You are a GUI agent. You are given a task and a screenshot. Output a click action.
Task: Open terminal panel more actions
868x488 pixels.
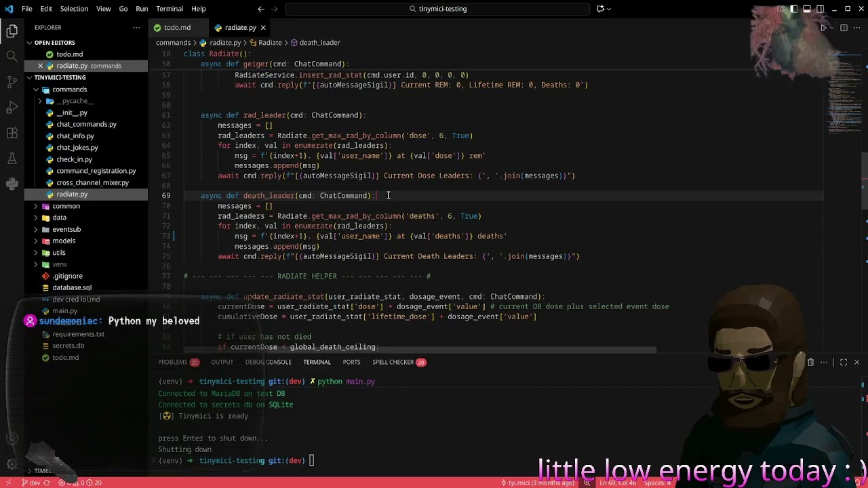[x=824, y=362]
